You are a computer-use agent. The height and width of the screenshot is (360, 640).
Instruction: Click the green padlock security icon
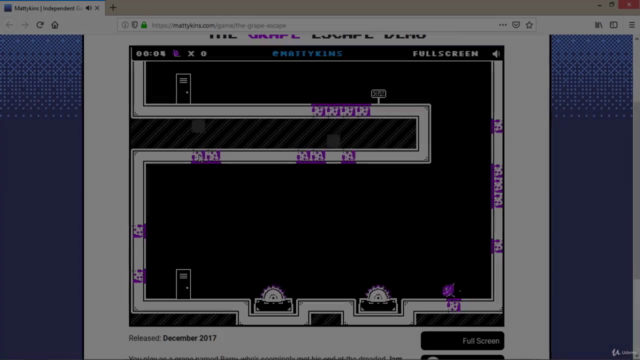(x=144, y=25)
